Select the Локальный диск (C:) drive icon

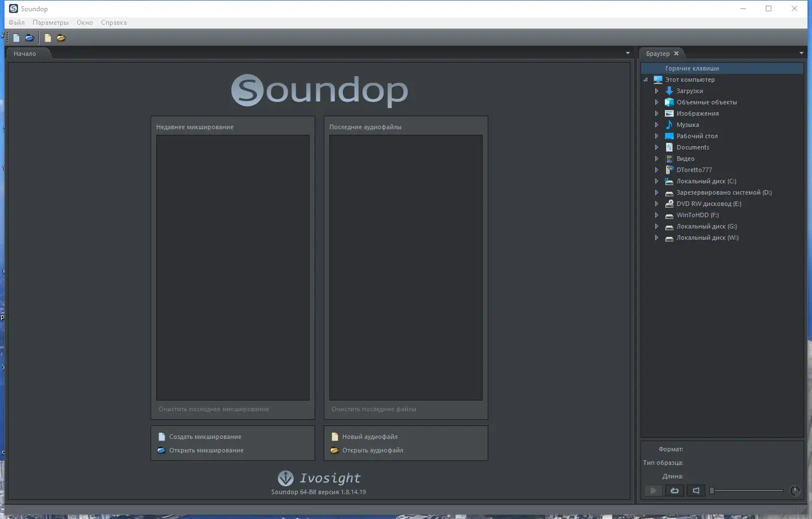pyautogui.click(x=669, y=181)
